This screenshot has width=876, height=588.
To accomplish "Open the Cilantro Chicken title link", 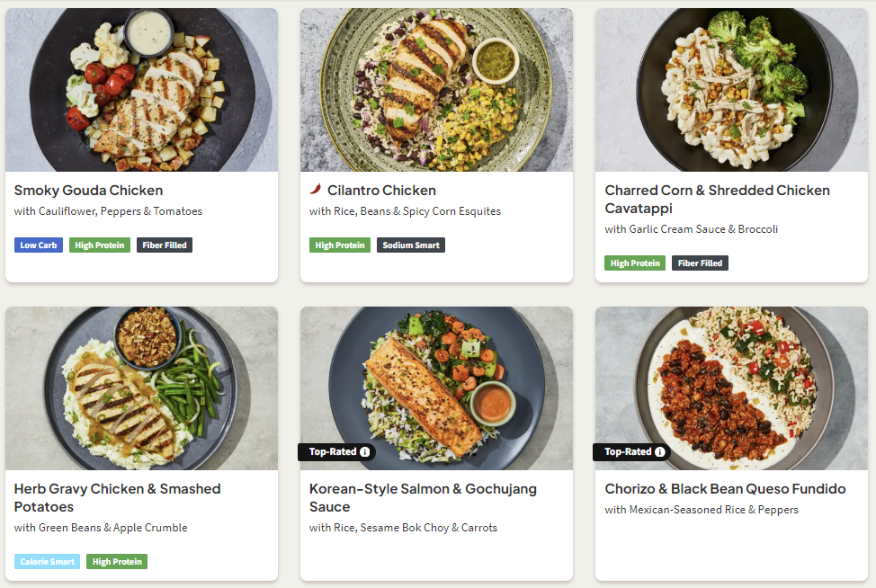I will [381, 191].
